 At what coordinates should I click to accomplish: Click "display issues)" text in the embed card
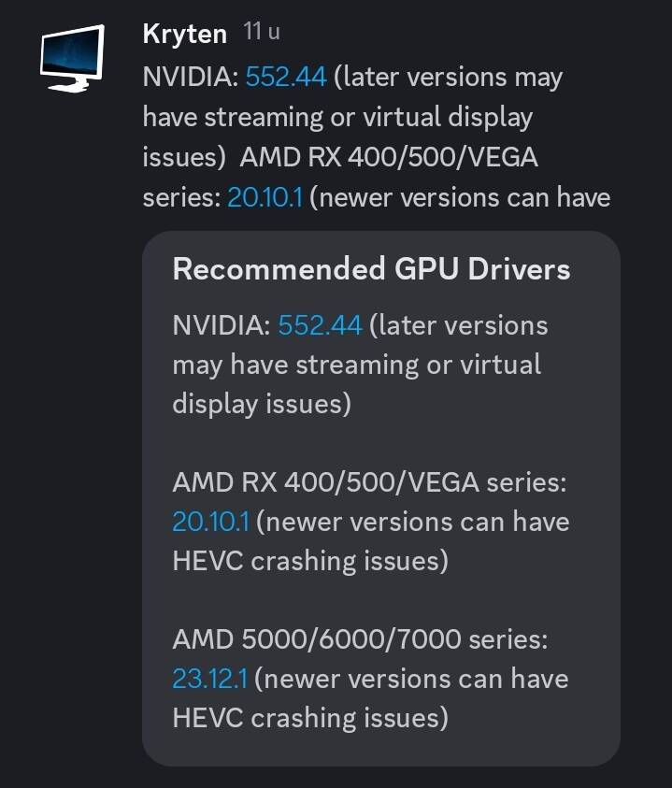pos(262,404)
